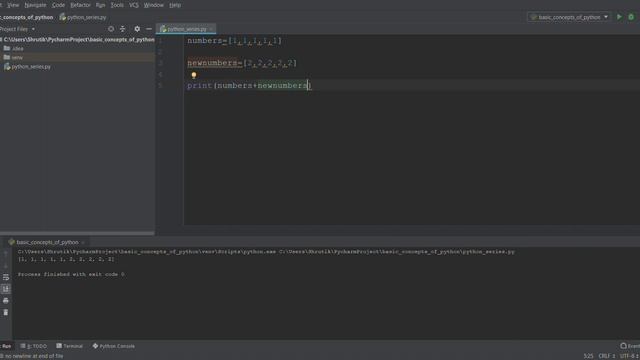Run the program with the green play button
The height and width of the screenshot is (360, 640).
point(619,17)
